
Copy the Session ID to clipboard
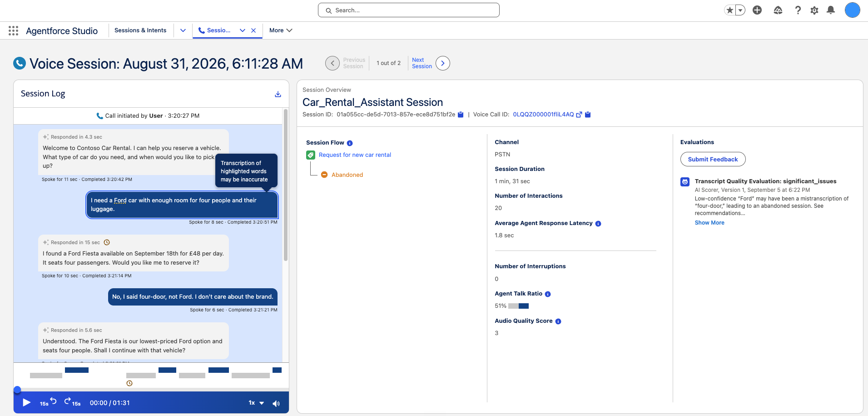tap(461, 115)
